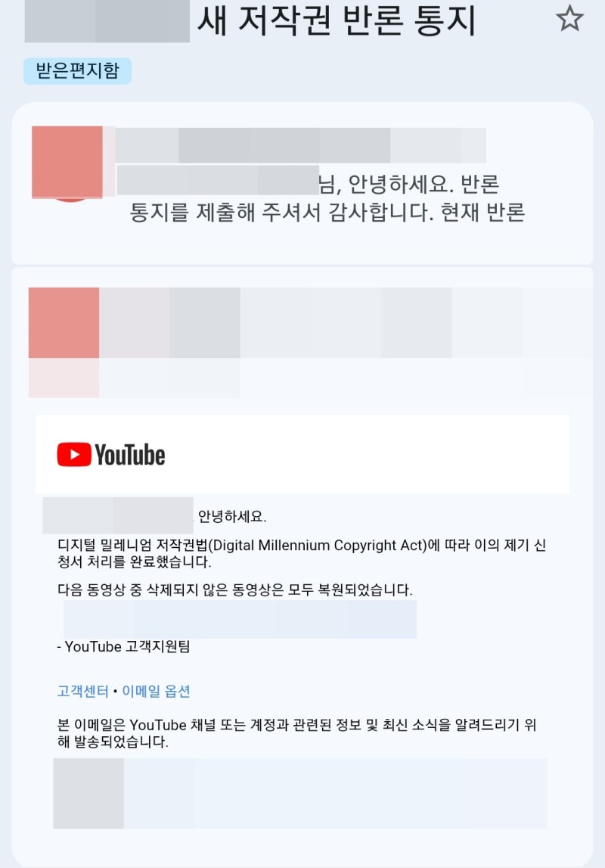The height and width of the screenshot is (868, 605).
Task: Click the red YouTube play icon logo
Action: tap(74, 455)
